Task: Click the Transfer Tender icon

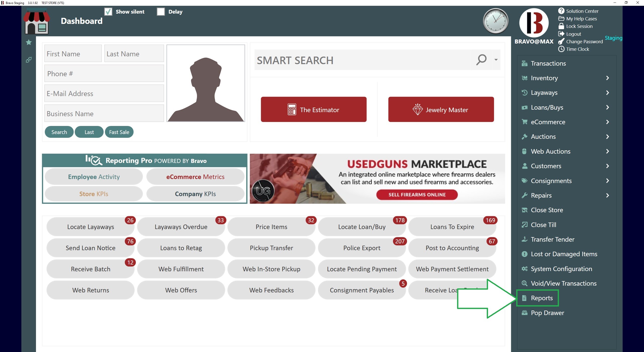Action: (x=525, y=239)
